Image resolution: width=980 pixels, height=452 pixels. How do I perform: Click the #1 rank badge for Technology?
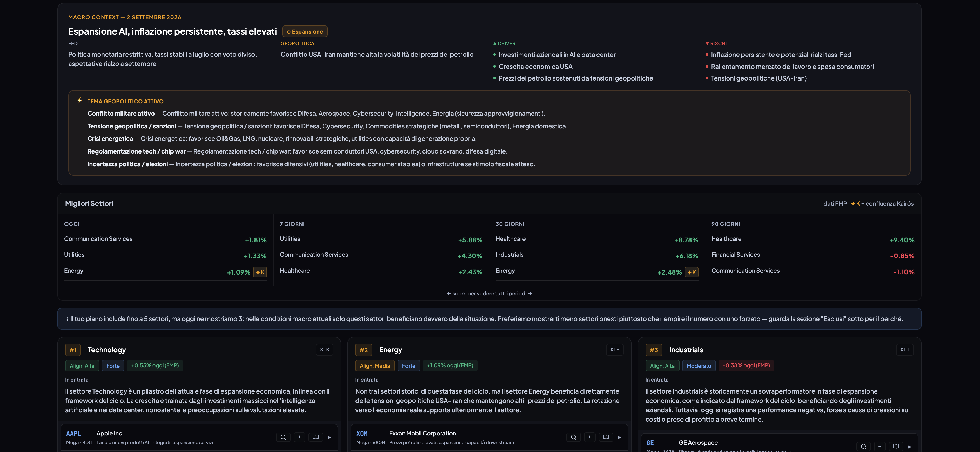[x=73, y=350]
